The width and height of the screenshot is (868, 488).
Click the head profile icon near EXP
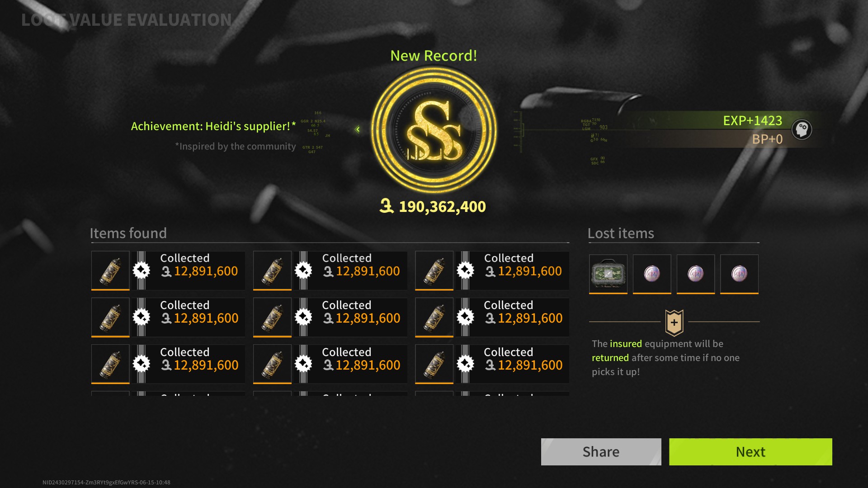click(802, 130)
